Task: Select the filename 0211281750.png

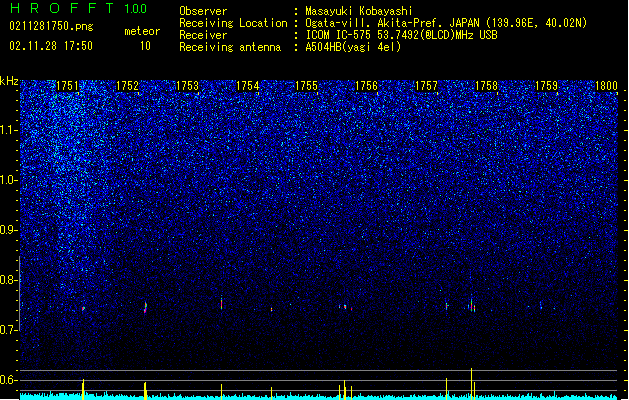Action: pyautogui.click(x=51, y=27)
